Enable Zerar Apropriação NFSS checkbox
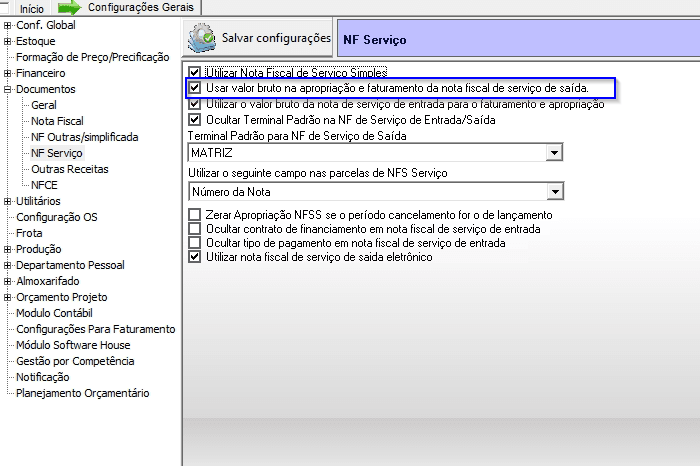The image size is (700, 466). tap(194, 215)
